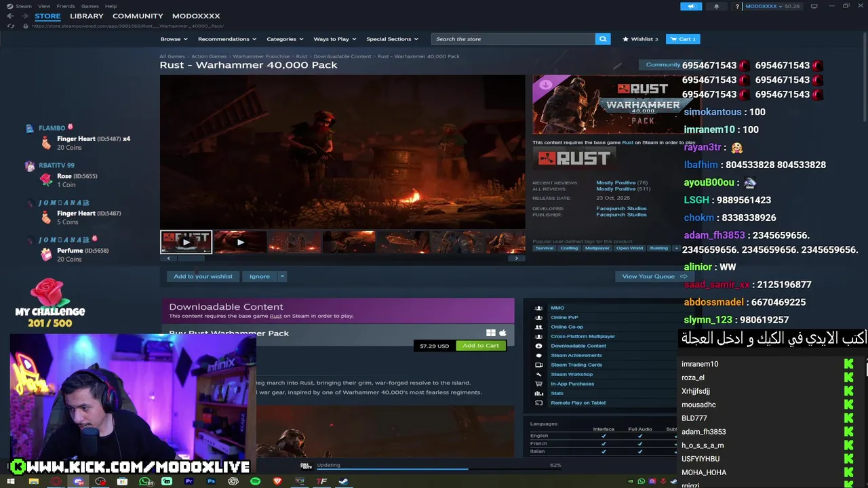Click the Steam Workshop wrench icon
This screenshot has width=868, height=488.
(539, 374)
